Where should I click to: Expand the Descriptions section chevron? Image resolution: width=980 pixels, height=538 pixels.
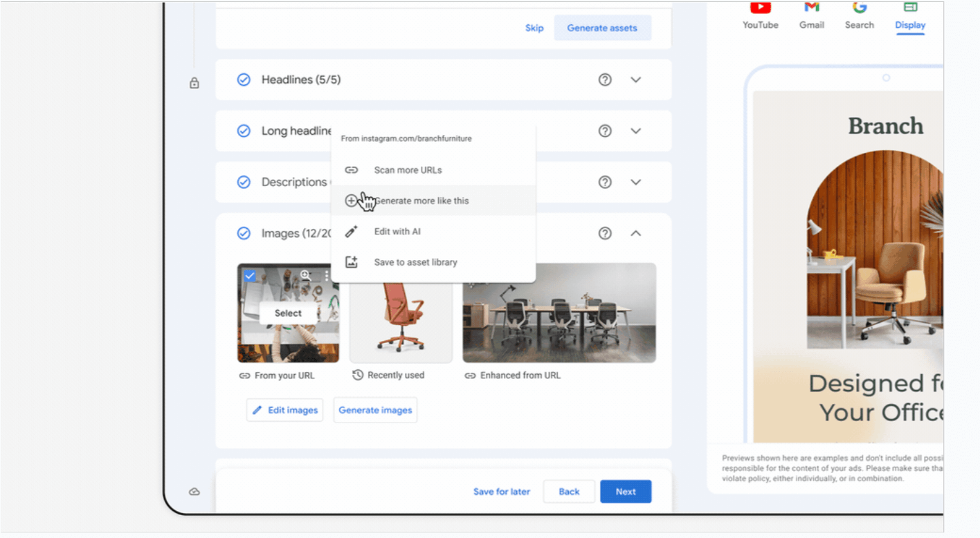click(636, 182)
